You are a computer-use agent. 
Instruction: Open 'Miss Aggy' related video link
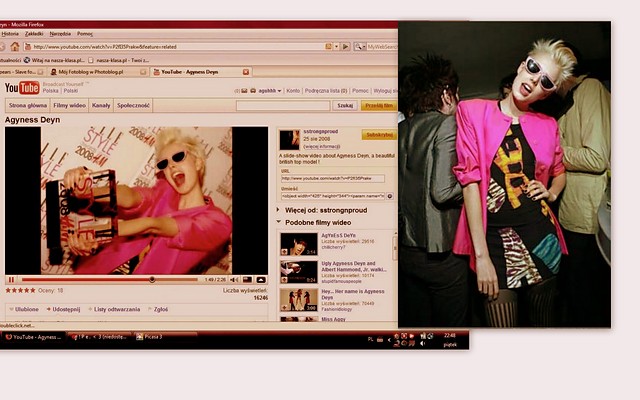pyautogui.click(x=333, y=319)
